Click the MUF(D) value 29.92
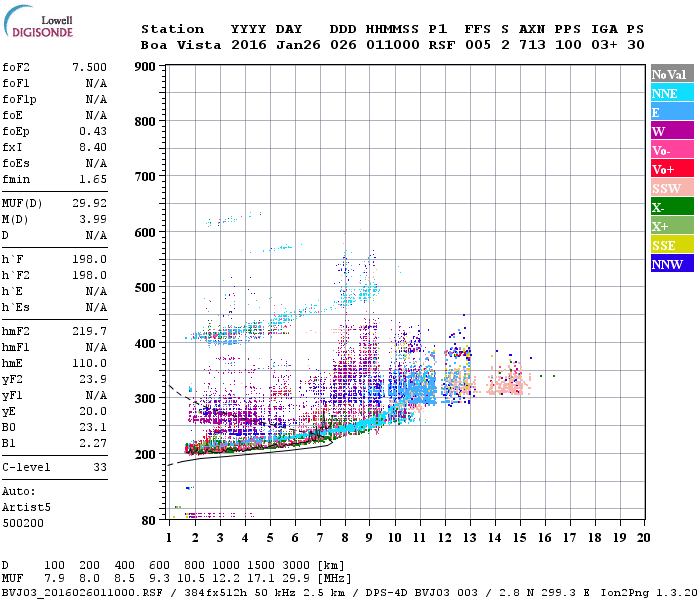Image resolution: width=700 pixels, height=600 pixels. point(89,203)
